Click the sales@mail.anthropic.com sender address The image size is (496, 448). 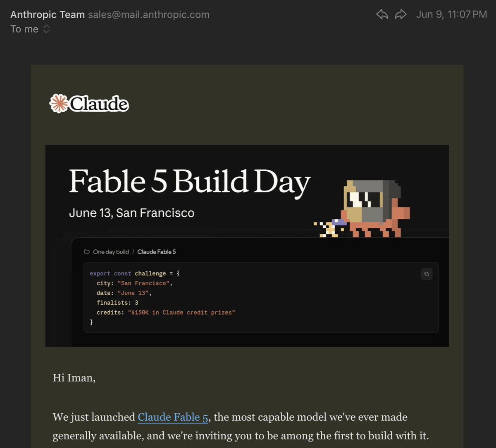pyautogui.click(x=149, y=14)
